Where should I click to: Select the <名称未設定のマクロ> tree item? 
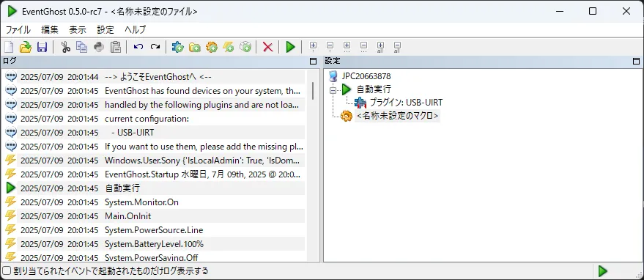tap(398, 116)
